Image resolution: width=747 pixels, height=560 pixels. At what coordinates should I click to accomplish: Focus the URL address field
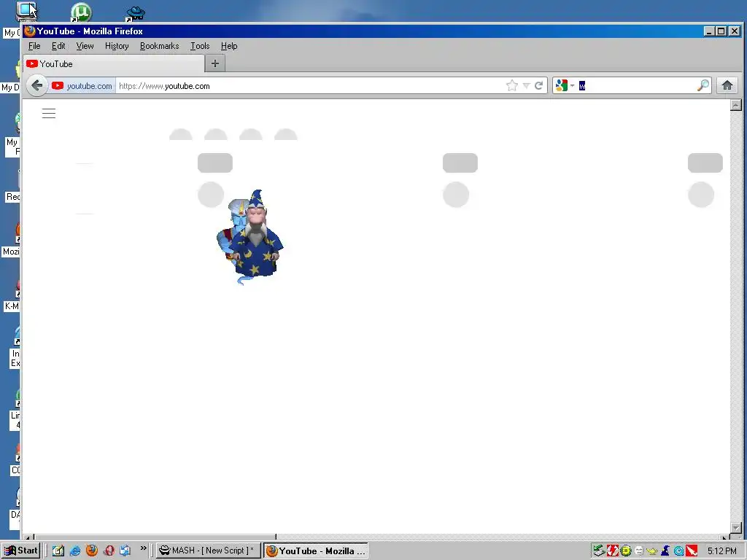309,86
